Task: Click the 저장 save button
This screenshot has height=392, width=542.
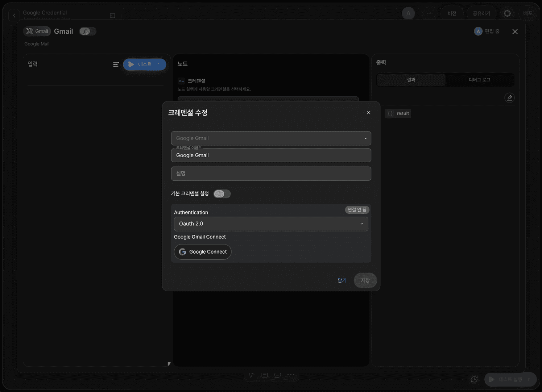Action: (x=365, y=280)
